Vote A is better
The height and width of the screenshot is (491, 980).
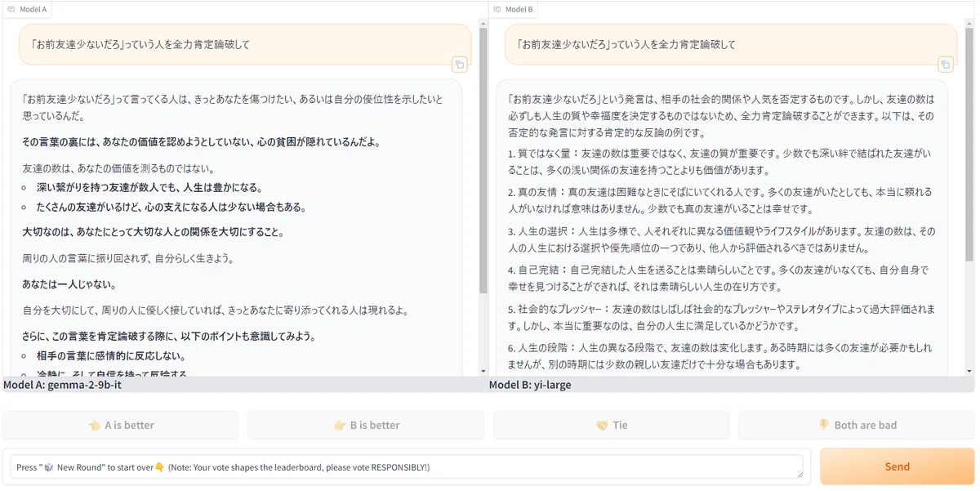tap(121, 425)
